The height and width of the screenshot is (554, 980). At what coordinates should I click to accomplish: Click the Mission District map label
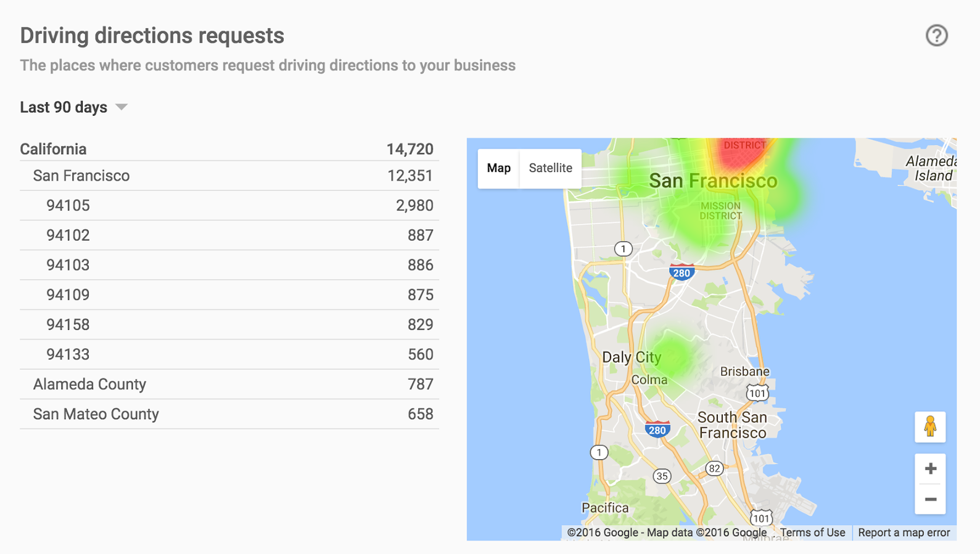[720, 211]
